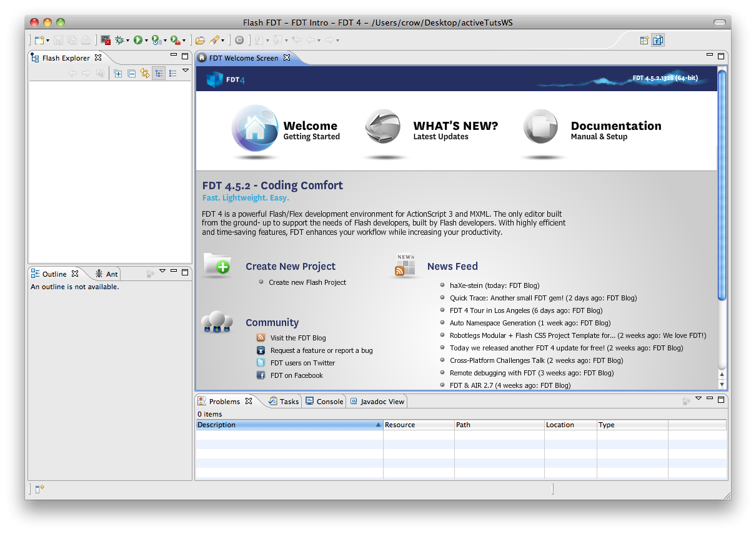Open the Welcome Getting Started home icon
This screenshot has height=534, width=756.
(255, 129)
